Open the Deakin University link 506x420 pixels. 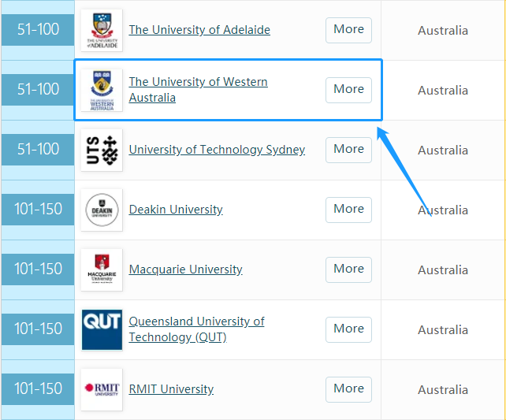click(x=176, y=210)
